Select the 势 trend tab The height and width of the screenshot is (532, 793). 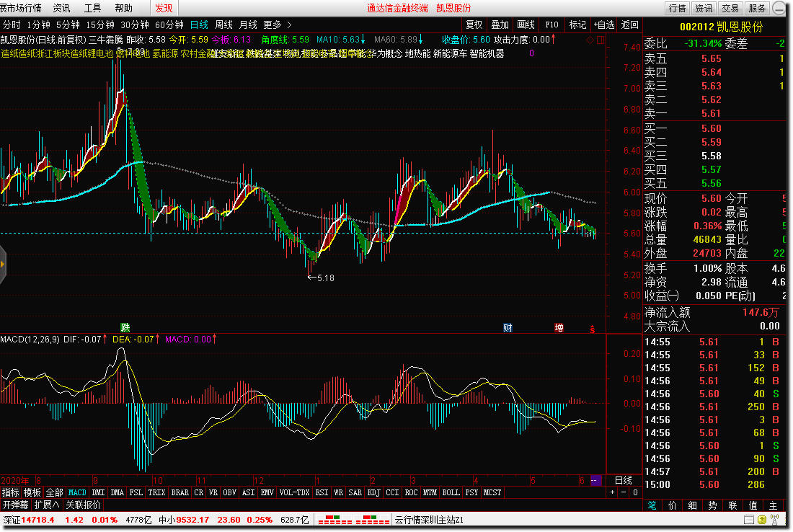click(x=712, y=505)
